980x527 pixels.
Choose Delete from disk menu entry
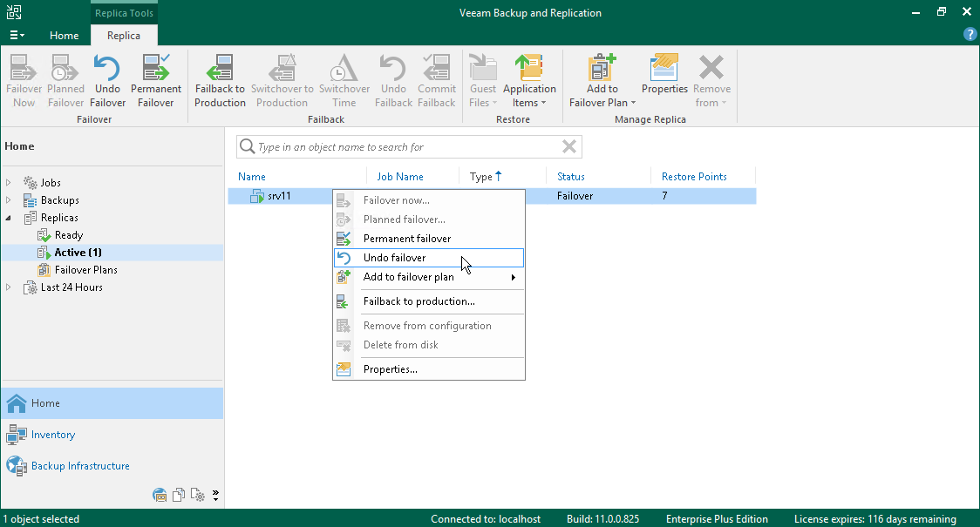coord(429,345)
